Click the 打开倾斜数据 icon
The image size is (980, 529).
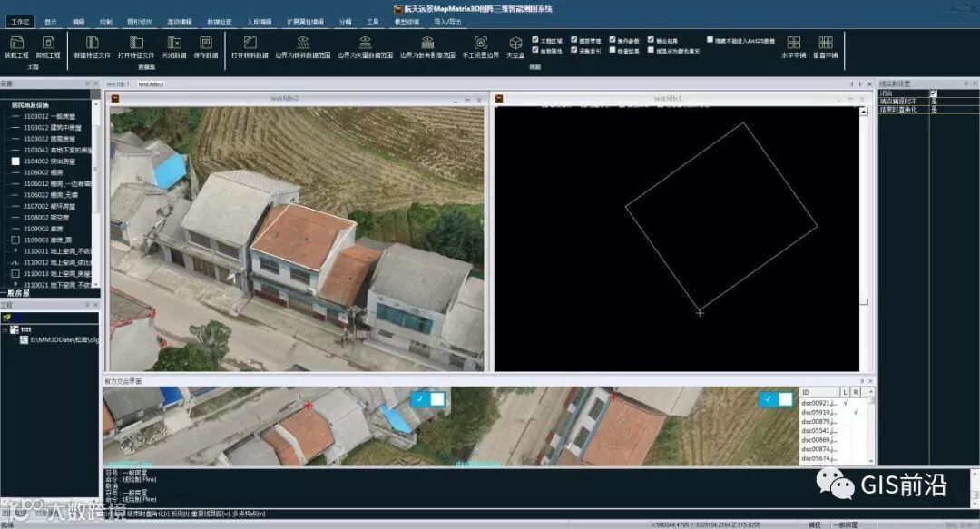[250, 43]
